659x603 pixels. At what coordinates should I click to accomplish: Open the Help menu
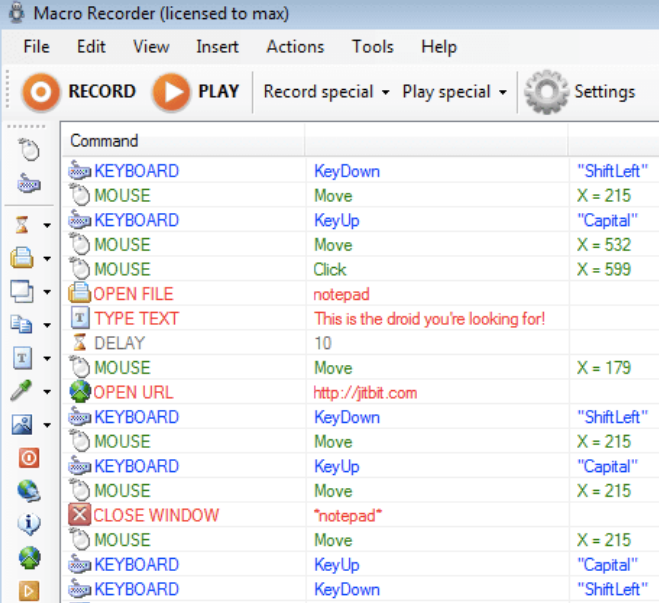coord(439,47)
